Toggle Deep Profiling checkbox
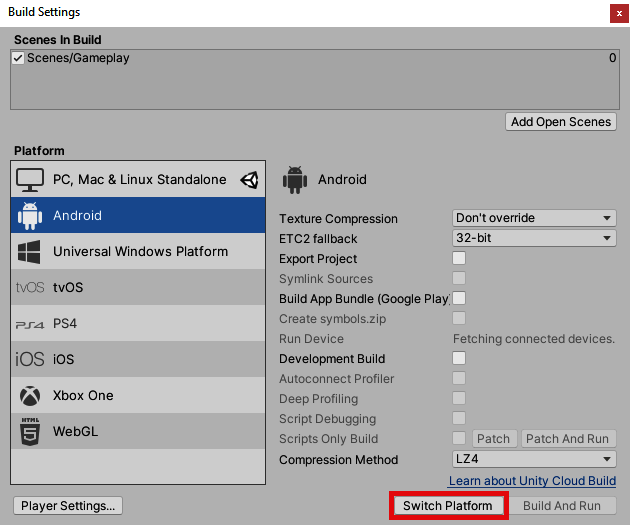Screen dimensions: 630x525 pyautogui.click(x=459, y=398)
